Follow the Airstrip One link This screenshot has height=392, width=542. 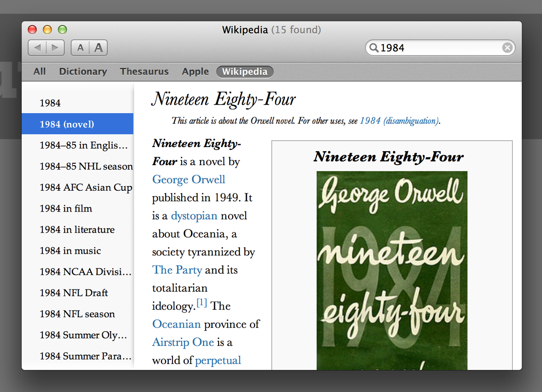(x=183, y=342)
